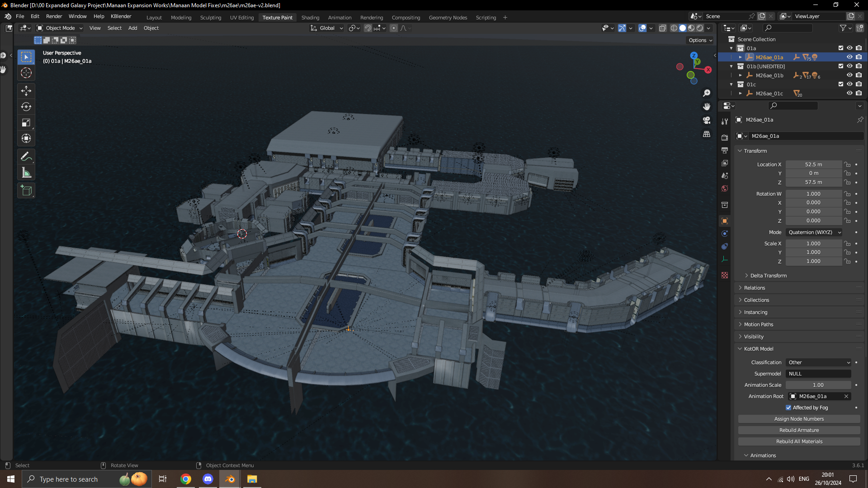Exclude the 01a collection via checkbox
This screenshot has width=868, height=488.
click(841, 48)
